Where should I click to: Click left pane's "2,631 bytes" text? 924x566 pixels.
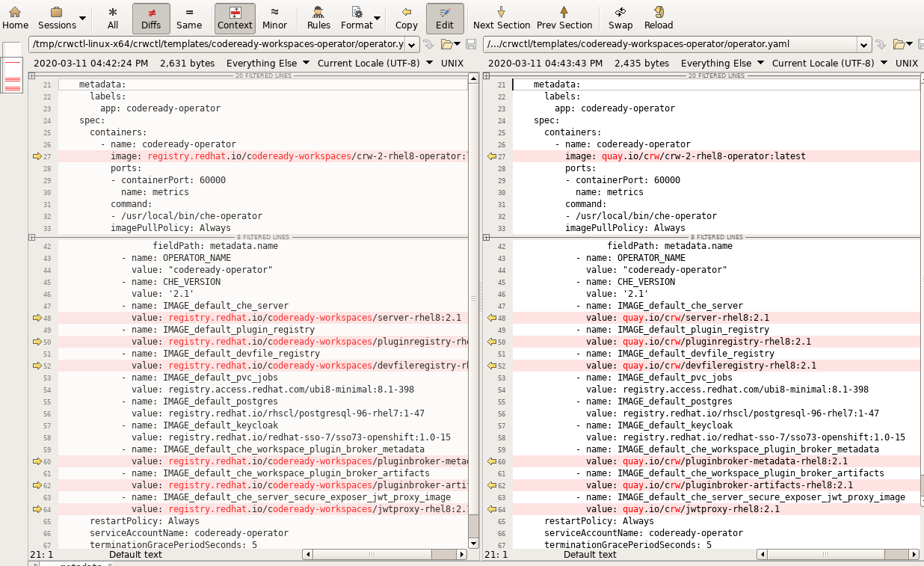(x=187, y=64)
